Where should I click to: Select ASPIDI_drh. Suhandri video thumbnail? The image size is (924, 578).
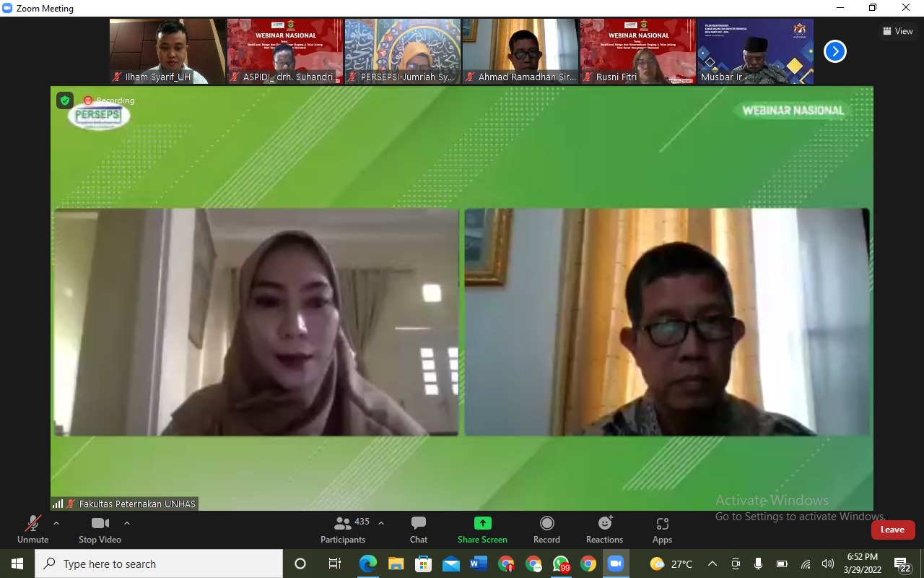click(285, 51)
